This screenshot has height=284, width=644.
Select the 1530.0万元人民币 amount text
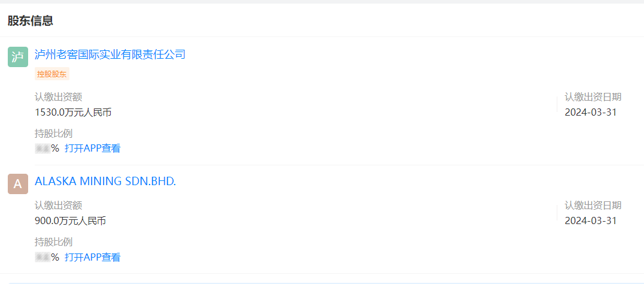[x=73, y=112]
